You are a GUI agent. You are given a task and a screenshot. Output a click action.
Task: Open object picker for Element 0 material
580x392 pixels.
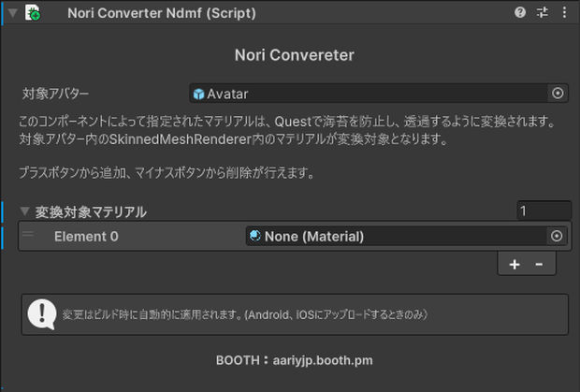[x=557, y=236]
